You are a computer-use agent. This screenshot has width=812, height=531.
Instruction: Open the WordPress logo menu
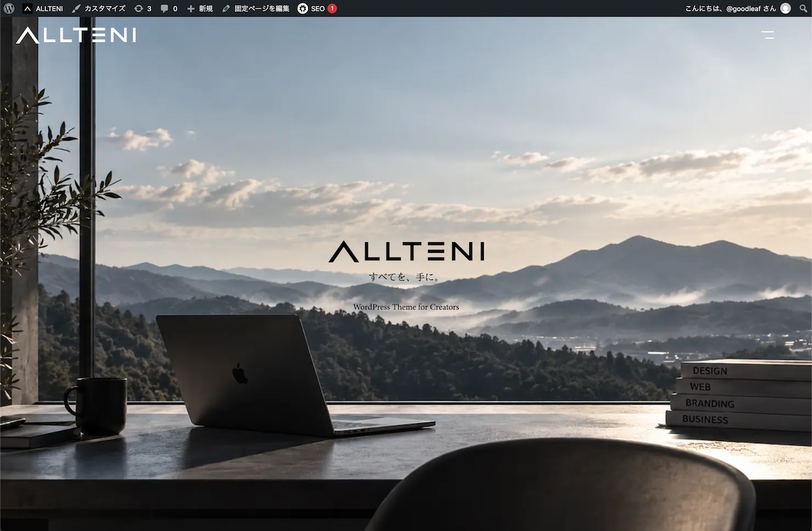[9, 9]
